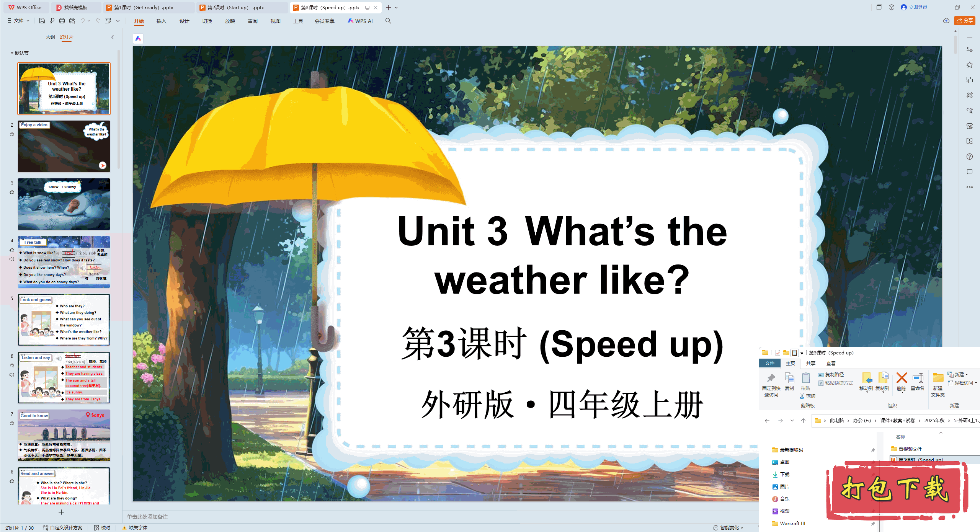
Task: Click the WPS AI ribbon button
Action: [360, 21]
